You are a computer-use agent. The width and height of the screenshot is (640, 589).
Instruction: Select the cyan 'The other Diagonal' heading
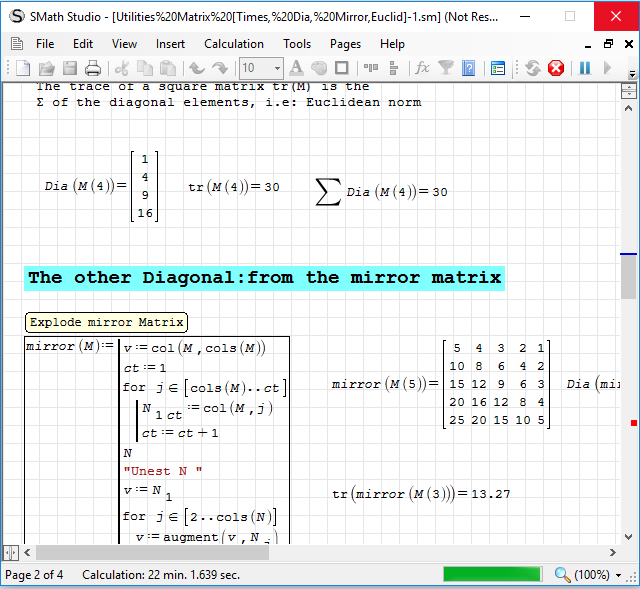pos(264,278)
